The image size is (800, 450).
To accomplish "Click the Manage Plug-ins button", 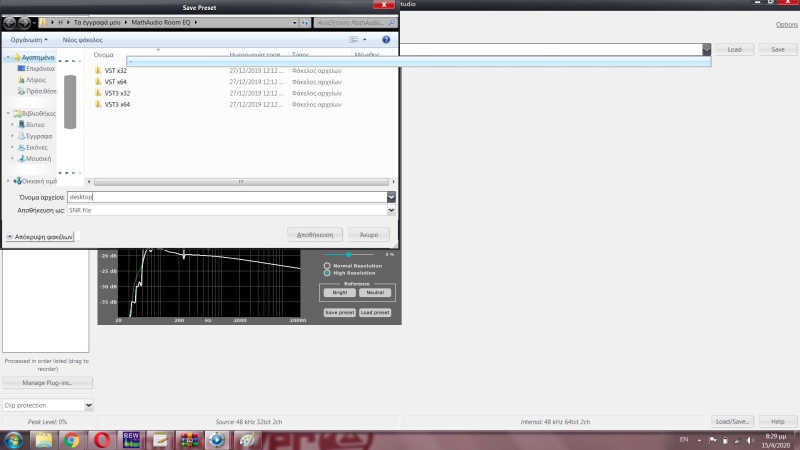I will (x=47, y=382).
